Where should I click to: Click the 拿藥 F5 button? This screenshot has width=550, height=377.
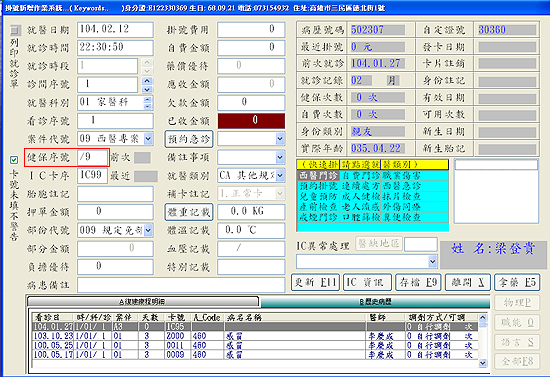pyautogui.click(x=517, y=282)
